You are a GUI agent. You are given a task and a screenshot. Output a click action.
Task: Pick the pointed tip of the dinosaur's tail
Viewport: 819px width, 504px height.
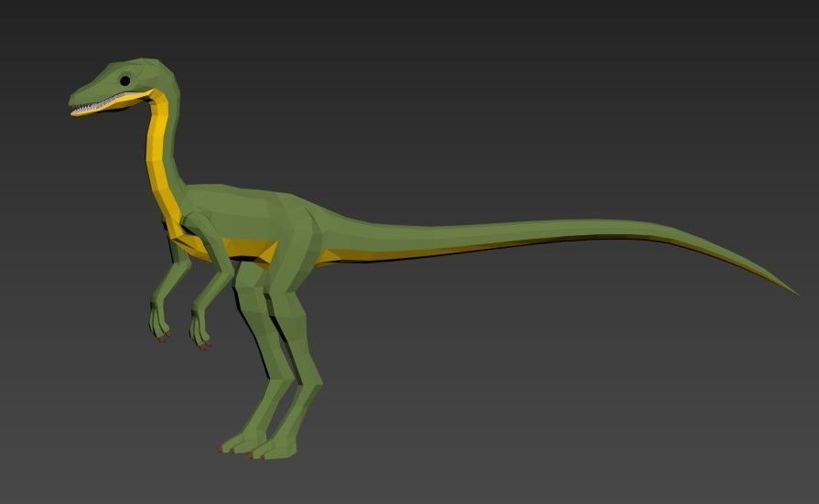point(786,288)
